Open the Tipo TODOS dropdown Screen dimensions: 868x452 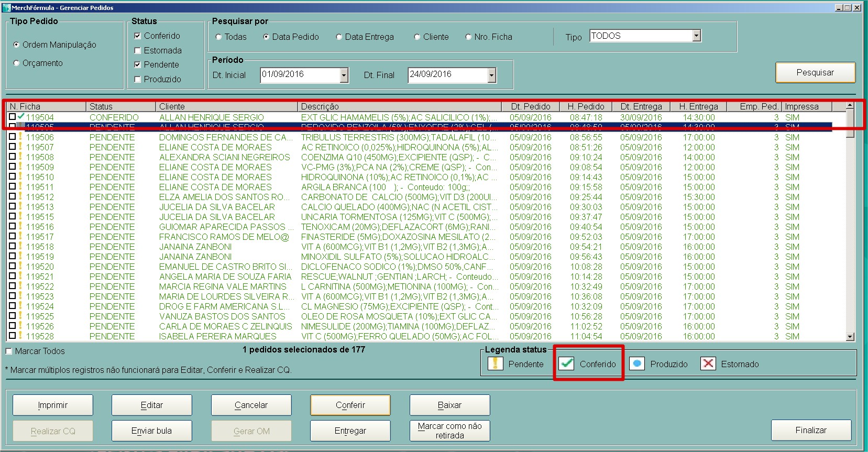(696, 36)
